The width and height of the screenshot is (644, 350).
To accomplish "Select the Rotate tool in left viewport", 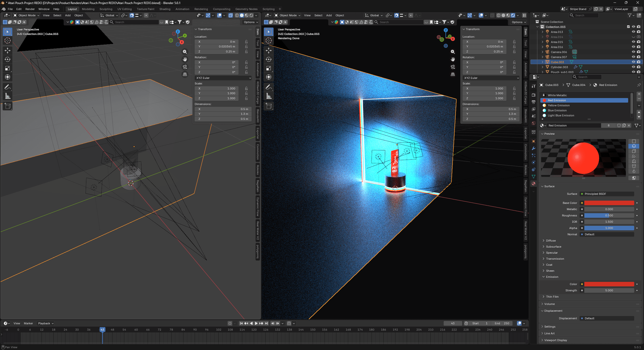I will coord(8,59).
